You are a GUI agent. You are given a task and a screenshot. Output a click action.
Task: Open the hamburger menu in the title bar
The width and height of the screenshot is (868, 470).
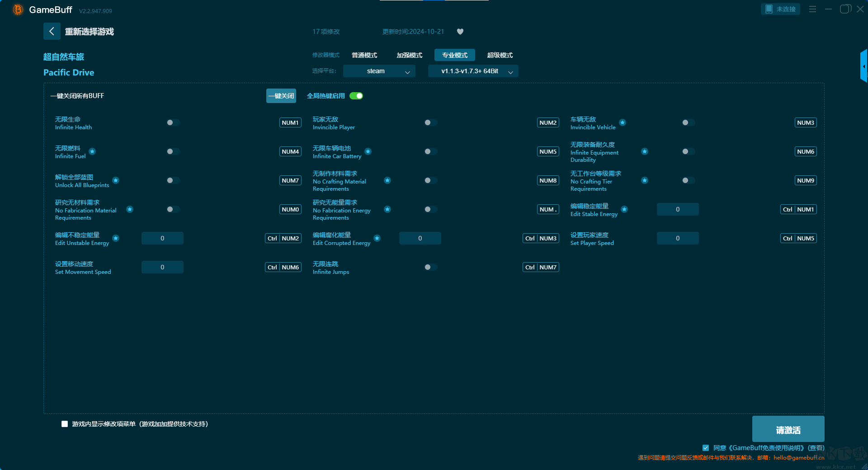coord(812,9)
